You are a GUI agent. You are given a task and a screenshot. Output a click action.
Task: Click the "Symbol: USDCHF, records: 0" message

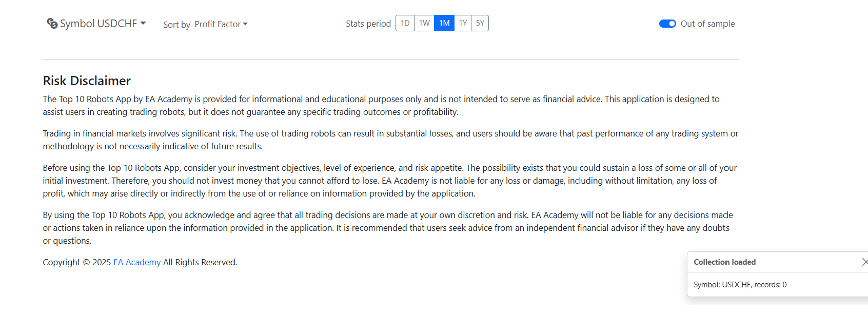[740, 285]
